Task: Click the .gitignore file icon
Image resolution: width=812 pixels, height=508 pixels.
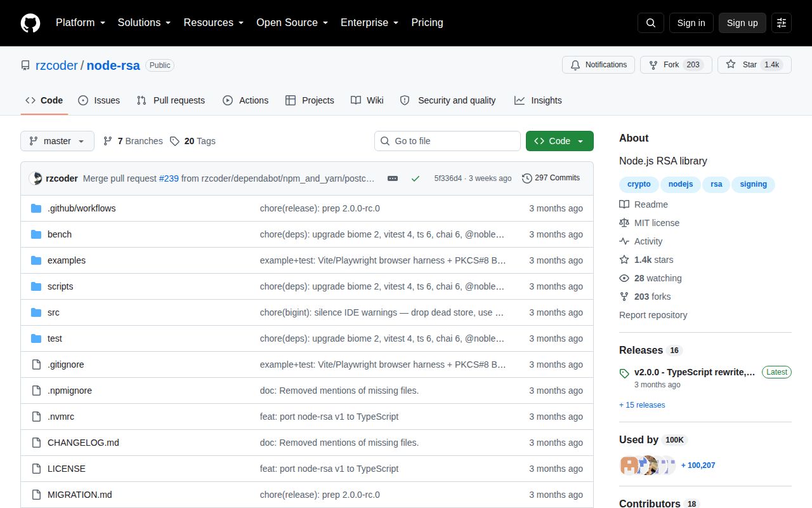Action: pos(36,364)
